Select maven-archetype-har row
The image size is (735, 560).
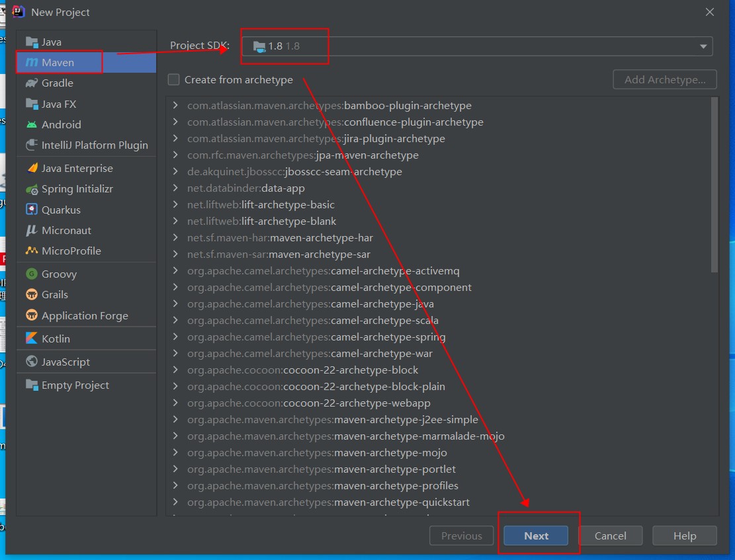coord(439,237)
